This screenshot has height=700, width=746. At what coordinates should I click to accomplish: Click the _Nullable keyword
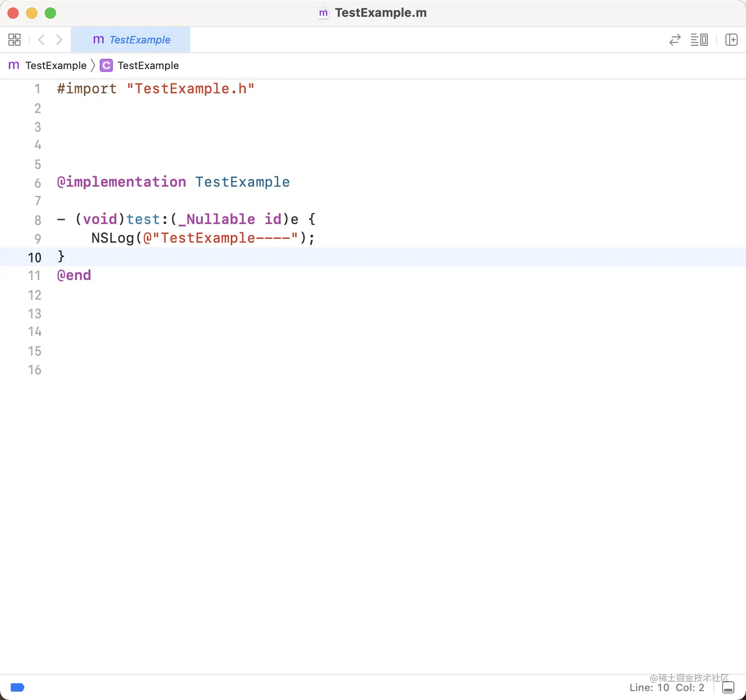tap(217, 219)
